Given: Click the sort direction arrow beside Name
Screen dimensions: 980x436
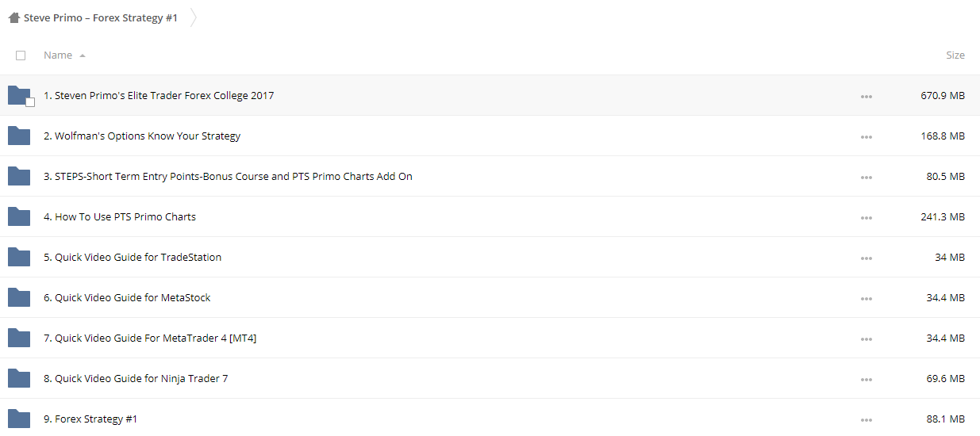Looking at the screenshot, I should click(x=83, y=56).
